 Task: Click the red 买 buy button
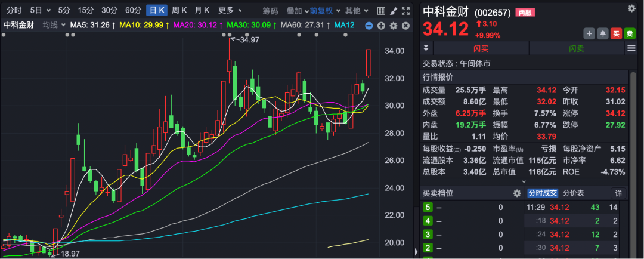click(617, 33)
